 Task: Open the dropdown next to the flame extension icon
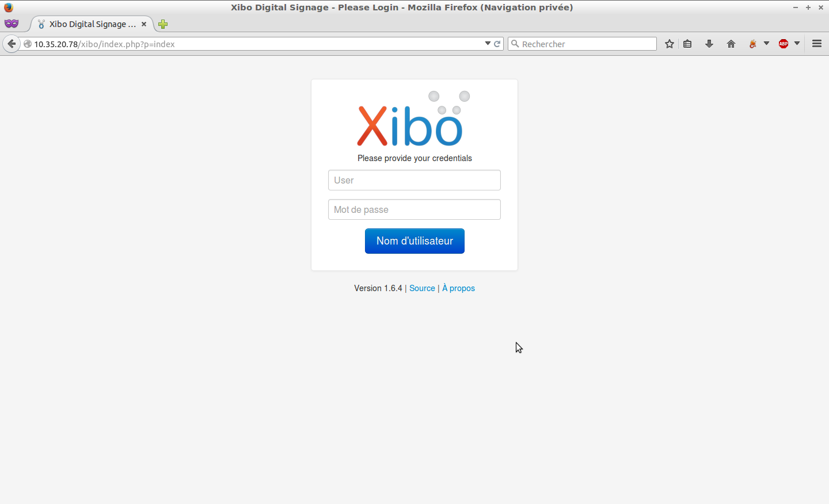click(x=766, y=44)
